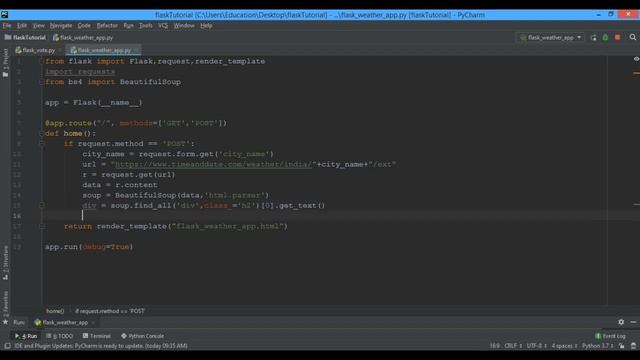Open the Python Console tool window
This screenshot has width=640, height=360.
coord(142,336)
